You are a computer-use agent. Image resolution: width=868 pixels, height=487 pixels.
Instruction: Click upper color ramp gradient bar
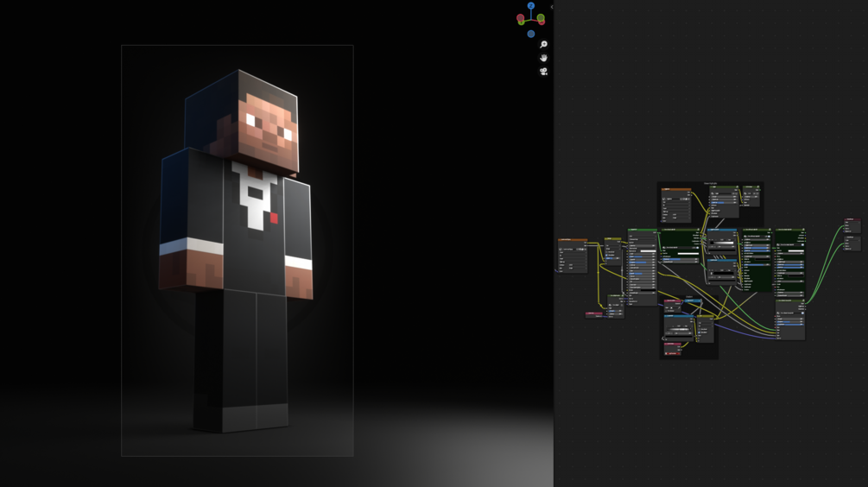click(x=722, y=243)
